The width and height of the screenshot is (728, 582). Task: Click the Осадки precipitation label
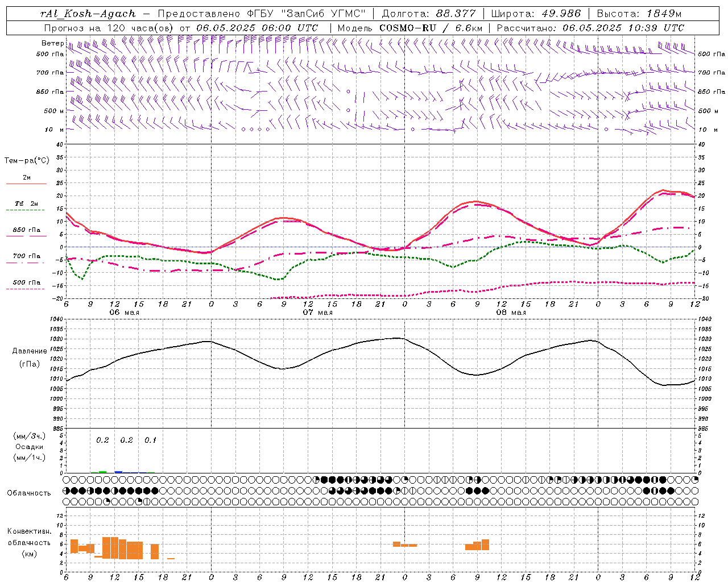[30, 447]
